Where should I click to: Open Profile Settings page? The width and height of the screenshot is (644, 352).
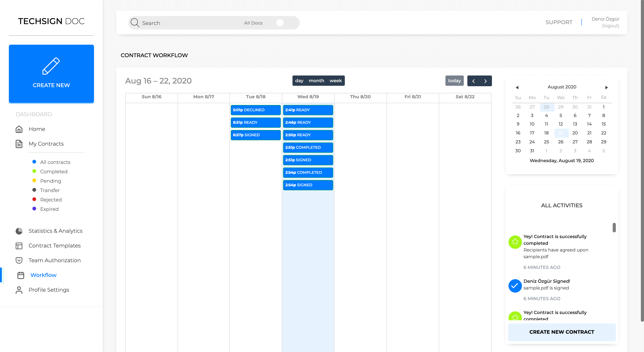click(x=49, y=290)
